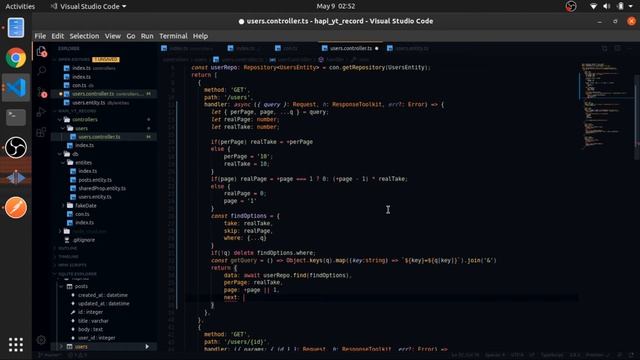
Task: Open Visual Studio Code app menu in top bar
Action: [88, 6]
